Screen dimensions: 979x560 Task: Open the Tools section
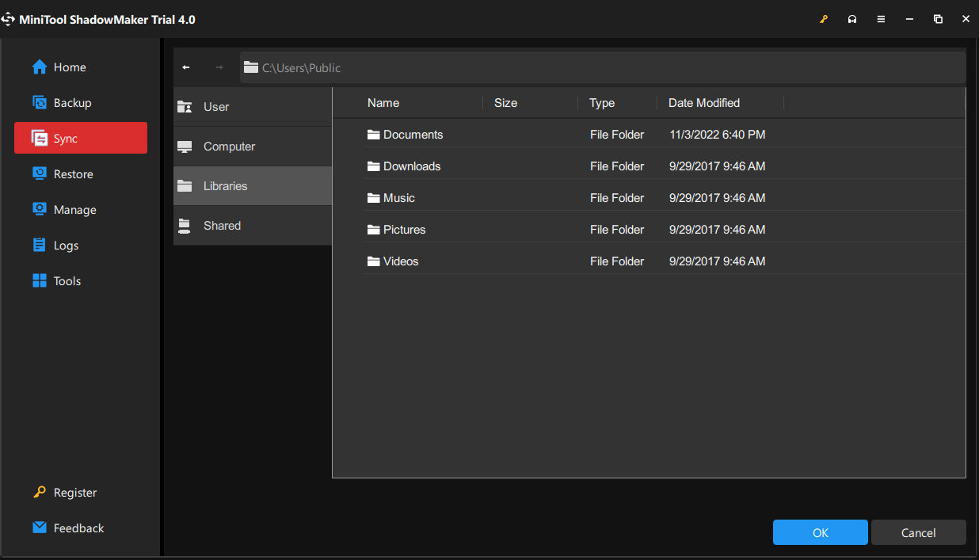click(x=81, y=281)
